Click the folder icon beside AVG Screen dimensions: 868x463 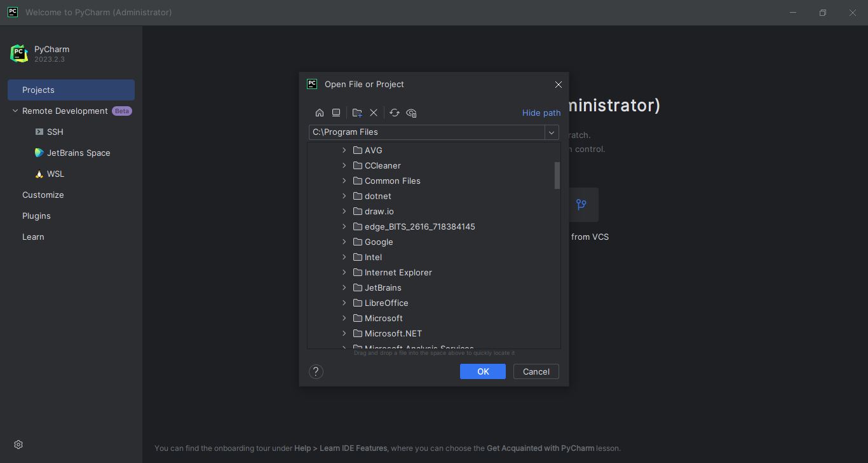[358, 150]
